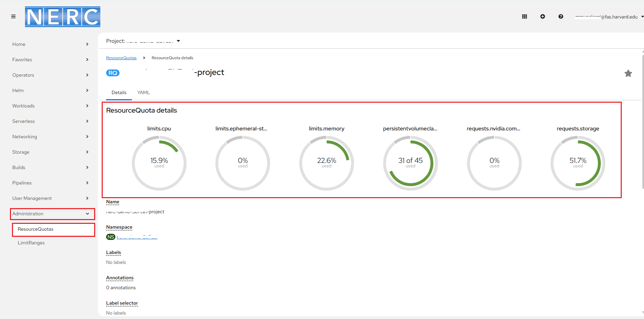This screenshot has height=319, width=644.
Task: Expand the Workloads navigation section
Action: coord(50,106)
